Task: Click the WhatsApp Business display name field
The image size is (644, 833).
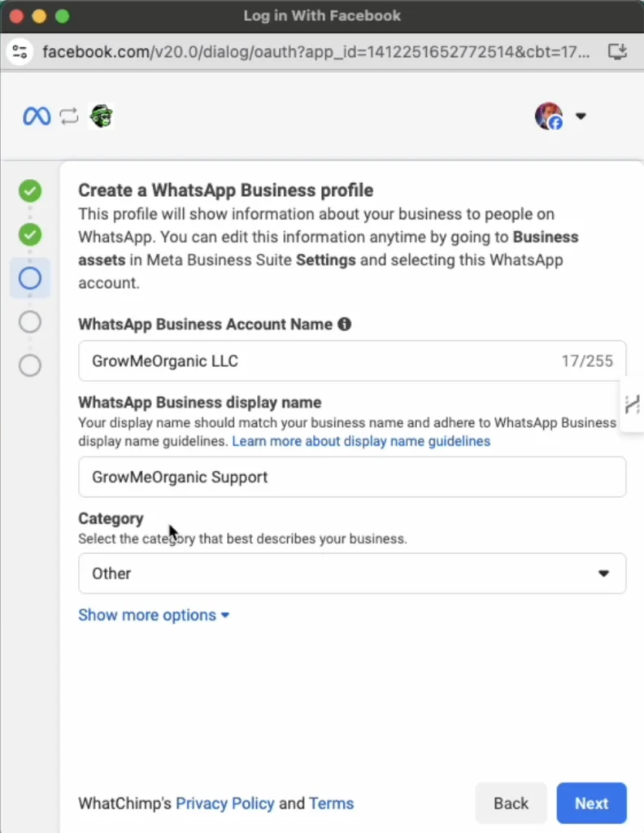Action: click(x=352, y=477)
